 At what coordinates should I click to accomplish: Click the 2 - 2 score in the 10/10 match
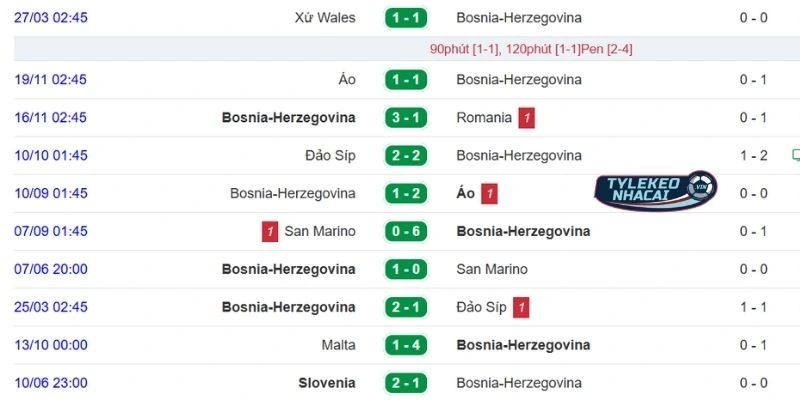point(405,156)
